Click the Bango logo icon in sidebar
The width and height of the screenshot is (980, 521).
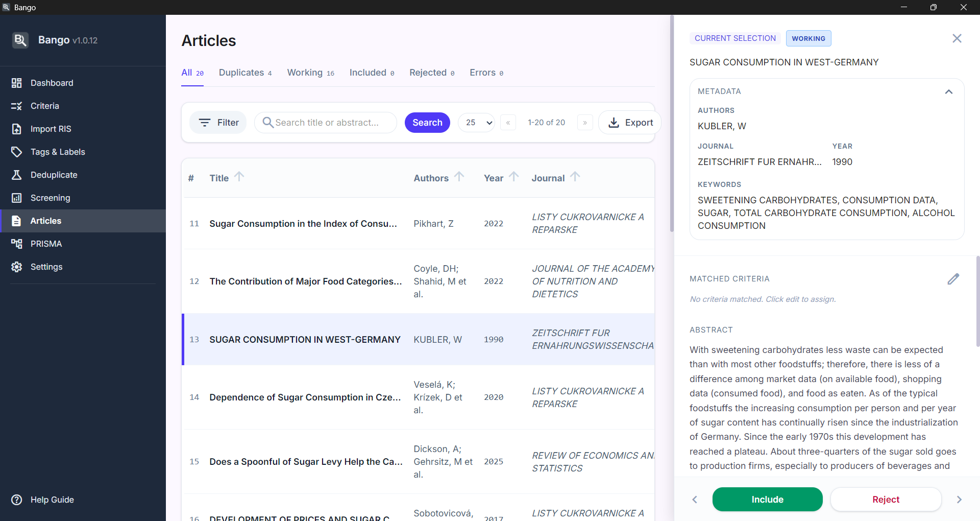tap(20, 40)
